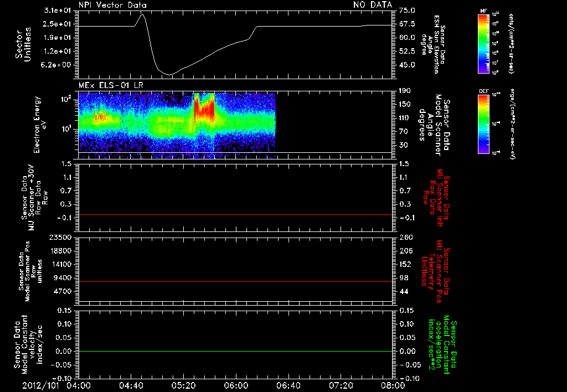Select the "18800" tick value
The height and width of the screenshot is (392, 567).
pos(61,251)
